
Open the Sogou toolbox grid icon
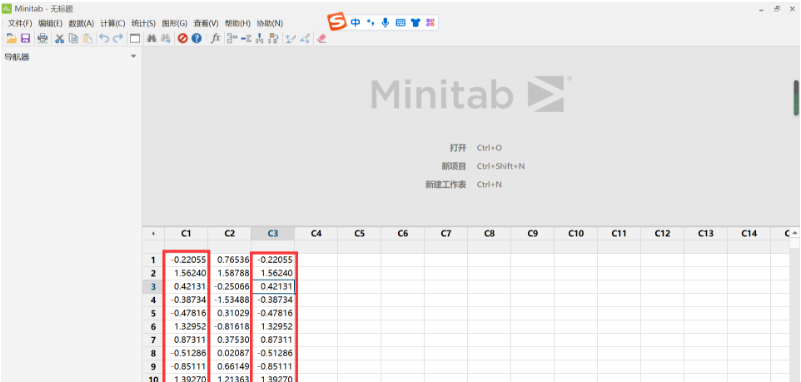point(430,22)
